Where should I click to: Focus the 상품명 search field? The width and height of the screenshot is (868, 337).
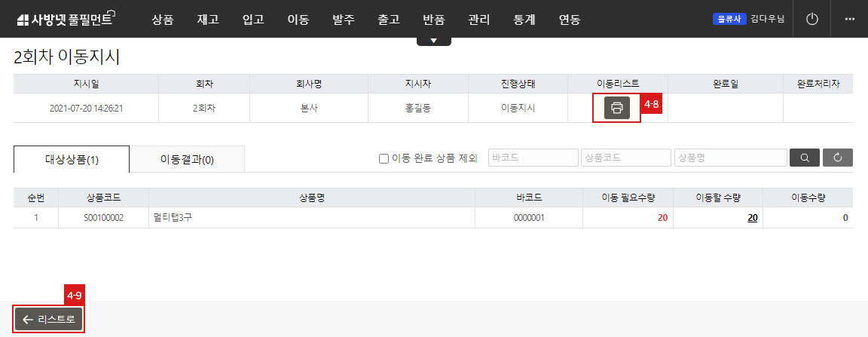[731, 158]
